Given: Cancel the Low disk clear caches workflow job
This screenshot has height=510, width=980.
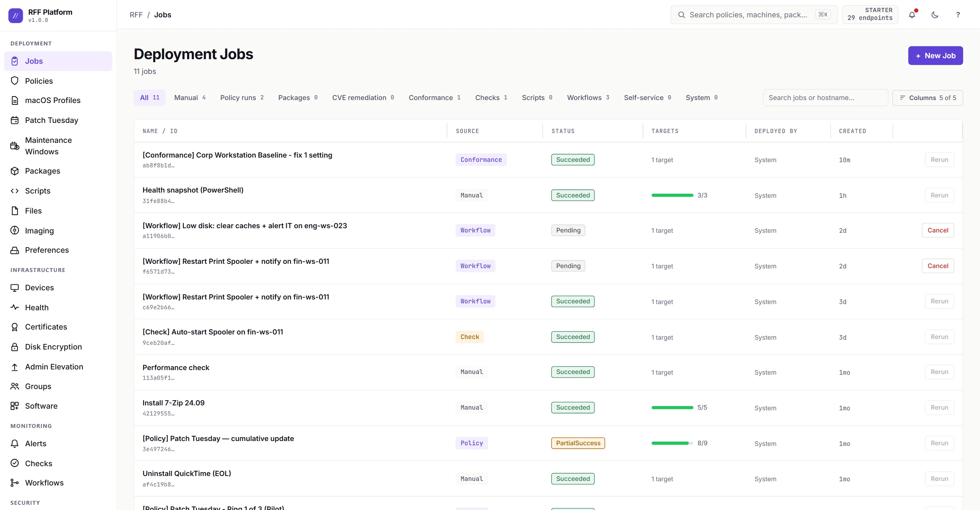Looking at the screenshot, I should (938, 230).
